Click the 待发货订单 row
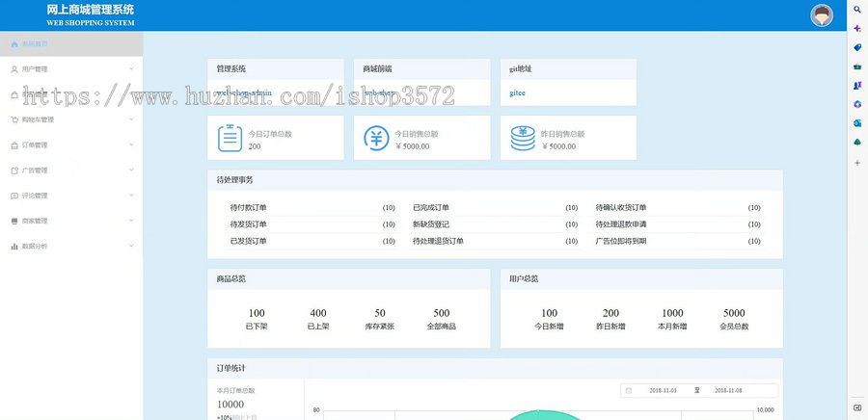The image size is (868, 420). point(312,224)
